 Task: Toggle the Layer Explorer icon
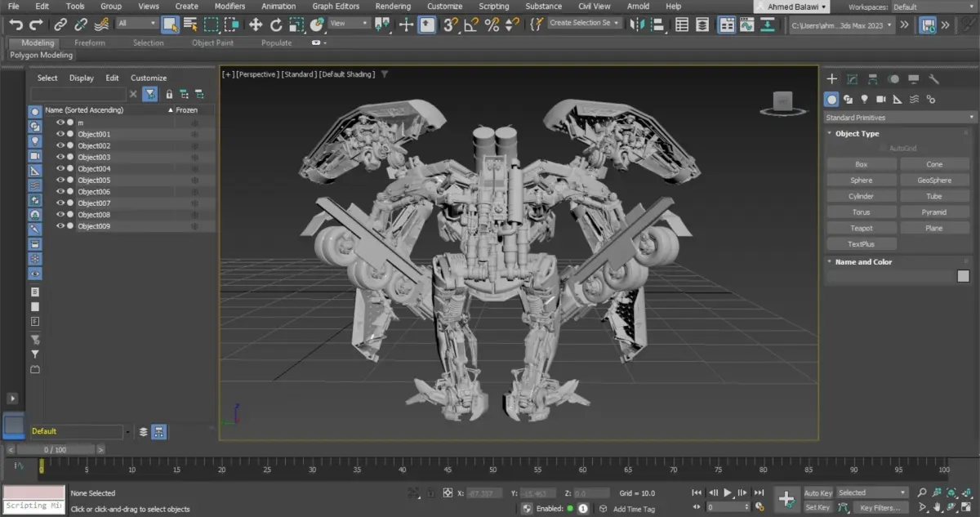[703, 25]
